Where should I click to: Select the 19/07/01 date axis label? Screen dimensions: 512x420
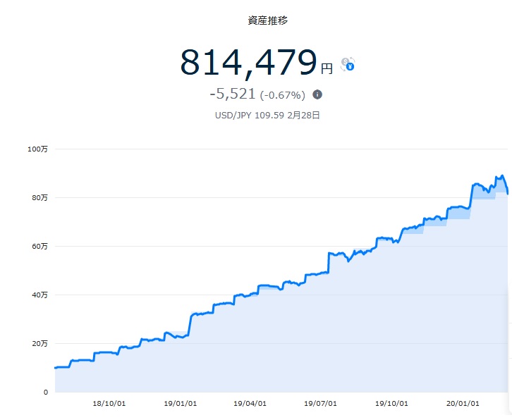(x=320, y=403)
